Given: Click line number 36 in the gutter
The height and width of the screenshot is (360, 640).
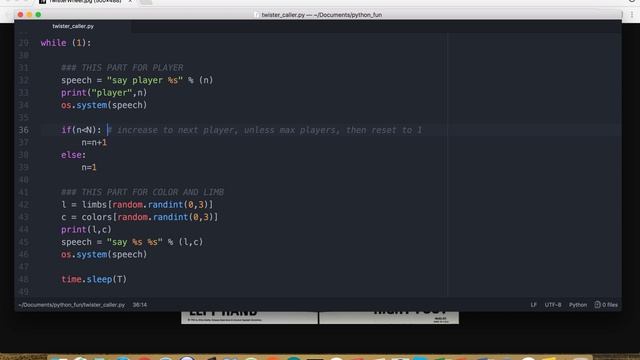Looking at the screenshot, I should tap(24, 130).
